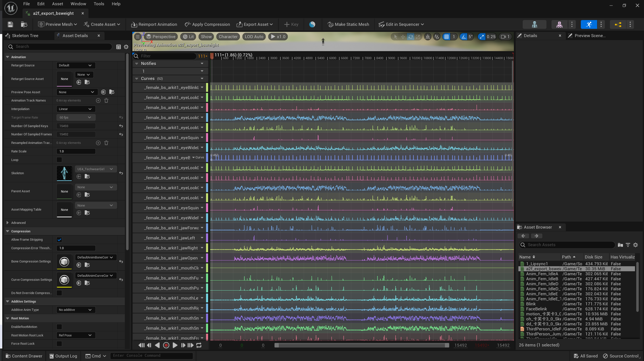This screenshot has width=644, height=361.
Task: Switch to the Skeleton Tree tab
Action: (25, 36)
